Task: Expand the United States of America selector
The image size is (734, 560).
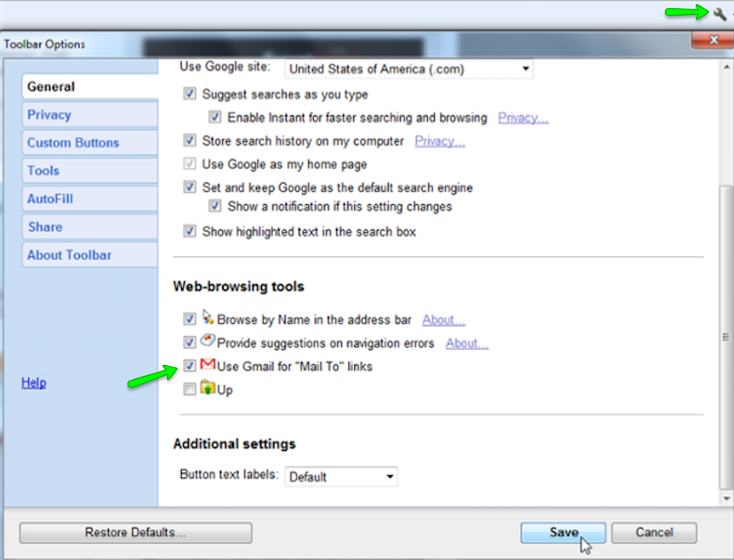Action: pyautogui.click(x=527, y=68)
